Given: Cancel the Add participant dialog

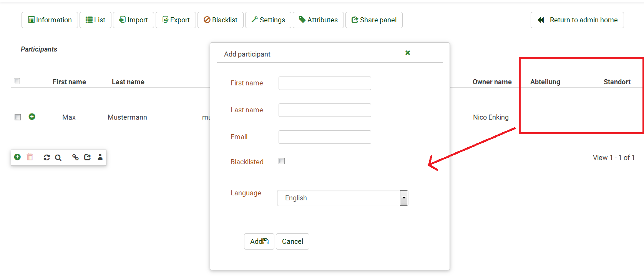Looking at the screenshot, I should 292,241.
